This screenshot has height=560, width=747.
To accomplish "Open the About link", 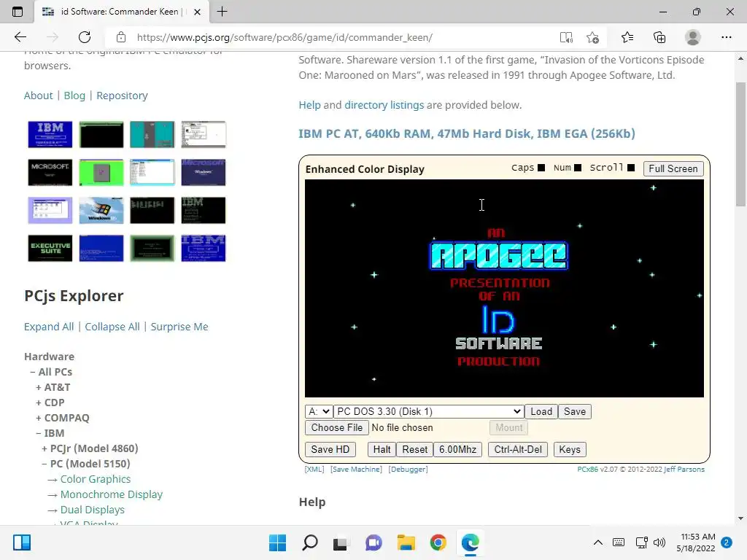I will (39, 96).
